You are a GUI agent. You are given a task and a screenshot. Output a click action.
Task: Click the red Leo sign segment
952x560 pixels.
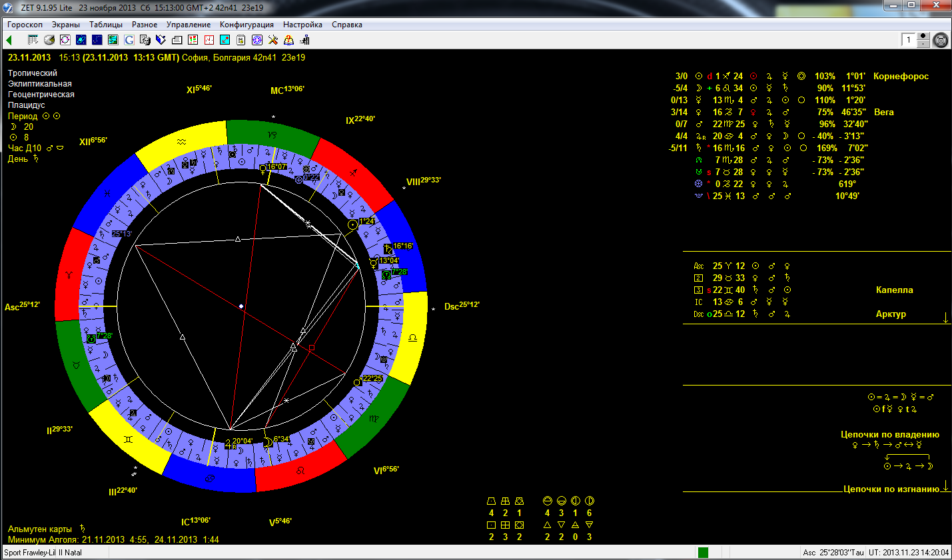300,469
